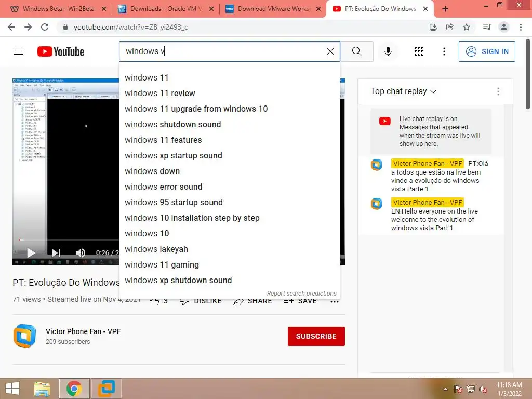The height and width of the screenshot is (399, 532).
Task: Run search with the magnifier button
Action: pyautogui.click(x=356, y=51)
